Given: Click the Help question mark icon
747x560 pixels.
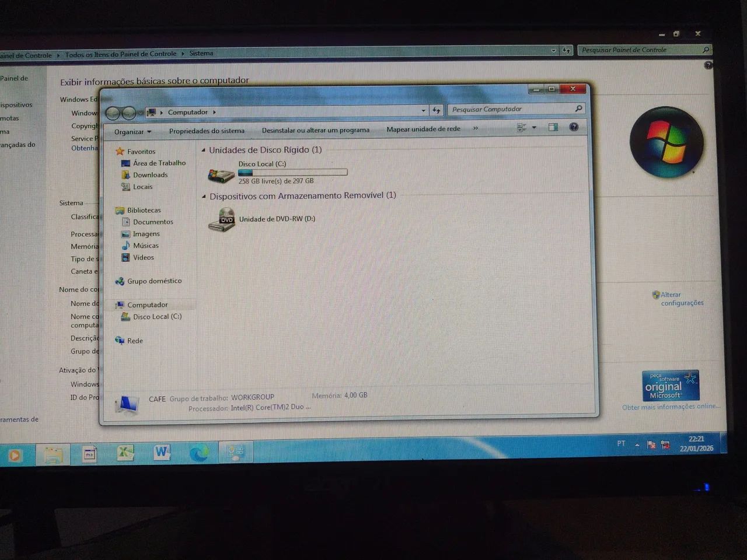Looking at the screenshot, I should (x=574, y=127).
